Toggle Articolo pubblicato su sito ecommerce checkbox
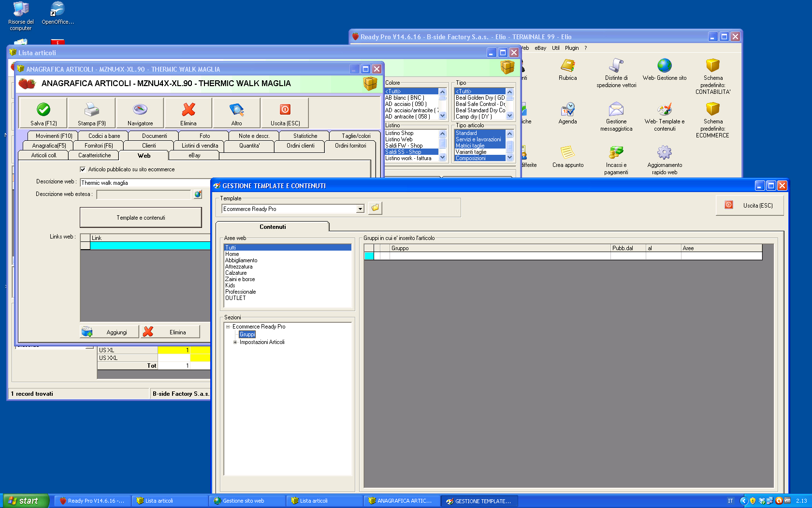812x508 pixels. [83, 169]
